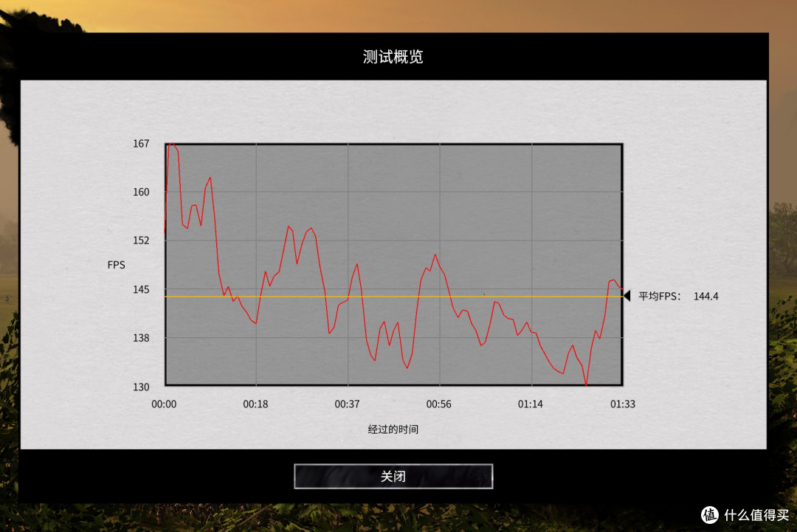The width and height of the screenshot is (797, 532).
Task: Click the 144.4 average FPS value
Action: [705, 296]
